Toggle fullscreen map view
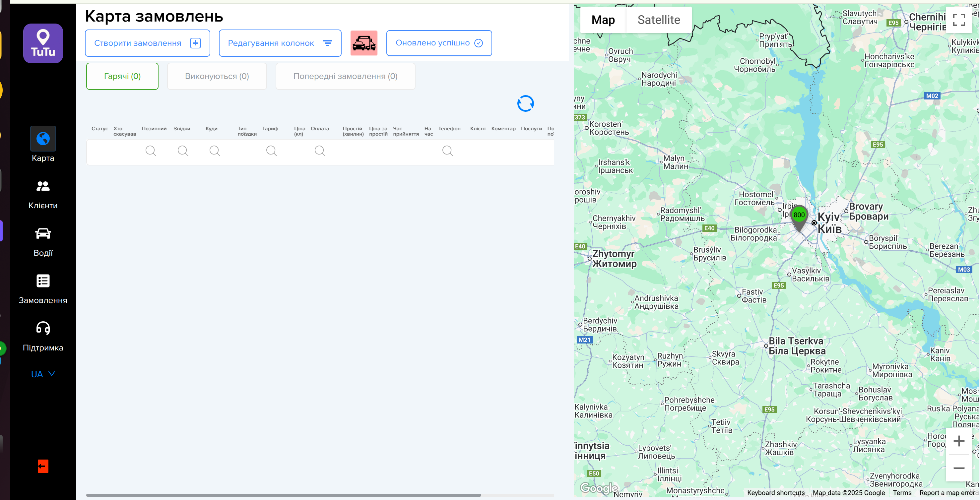This screenshot has height=500, width=980. pyautogui.click(x=959, y=20)
